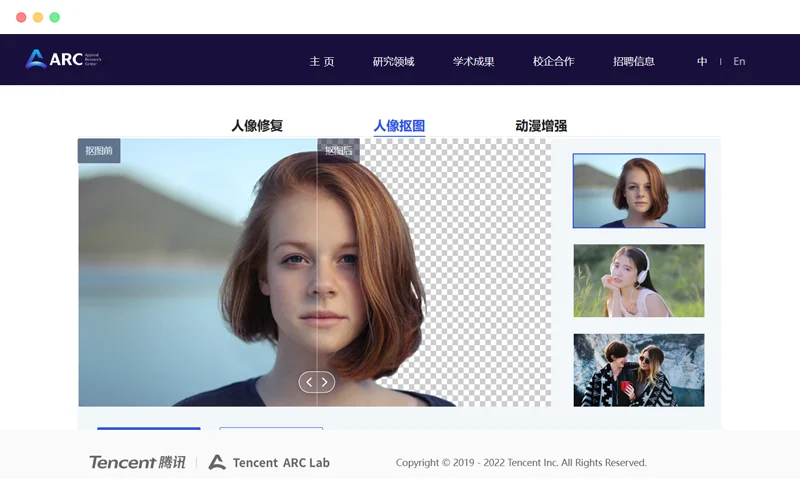The image size is (800, 479).
Task: Click the Tencent ARC Lab footer logo
Action: 269,462
